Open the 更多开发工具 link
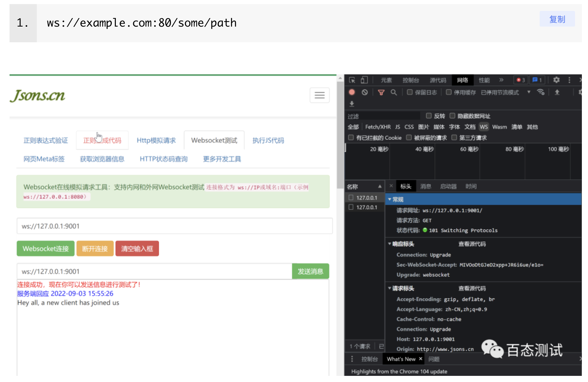 tap(222, 159)
